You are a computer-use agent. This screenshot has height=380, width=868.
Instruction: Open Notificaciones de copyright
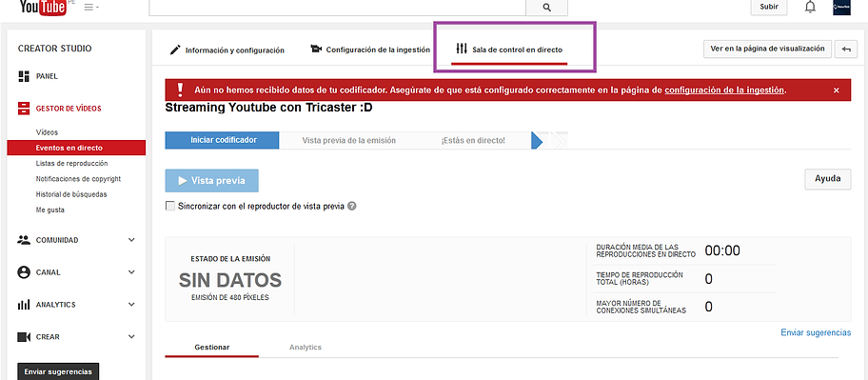(x=78, y=179)
